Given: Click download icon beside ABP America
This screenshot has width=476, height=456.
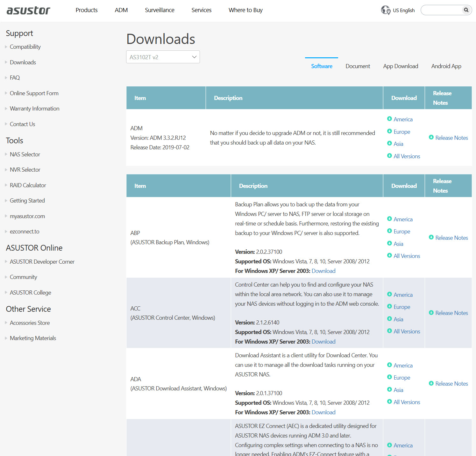Looking at the screenshot, I should pyautogui.click(x=389, y=219).
